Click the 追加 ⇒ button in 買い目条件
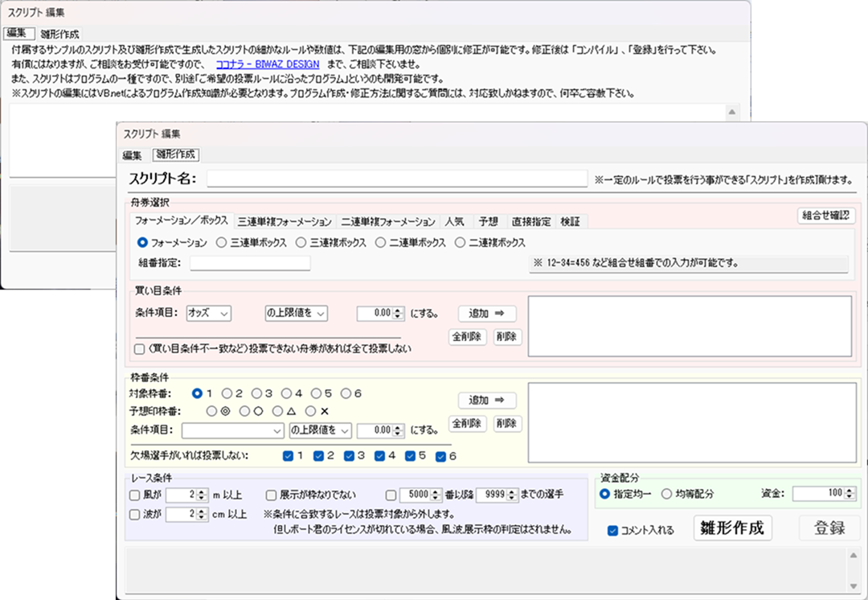Viewport: 868px width, 600px height. (487, 314)
